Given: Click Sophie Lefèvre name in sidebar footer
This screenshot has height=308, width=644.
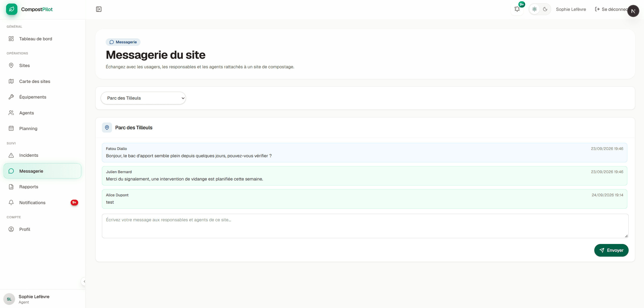Looking at the screenshot, I should pos(34,297).
